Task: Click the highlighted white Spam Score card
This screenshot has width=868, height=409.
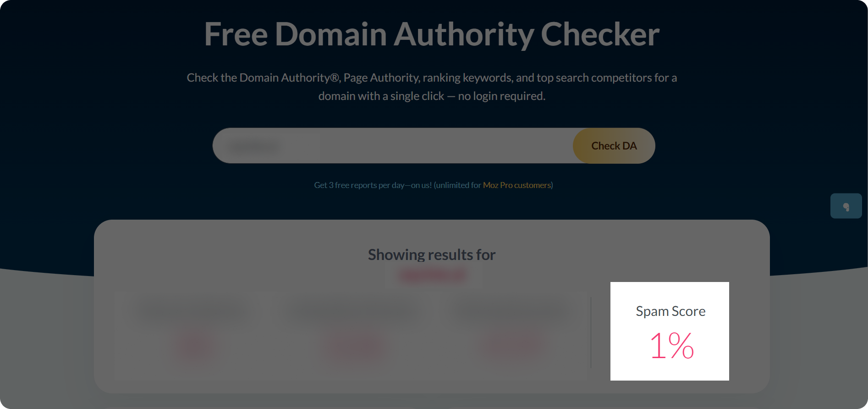Action: tap(670, 331)
